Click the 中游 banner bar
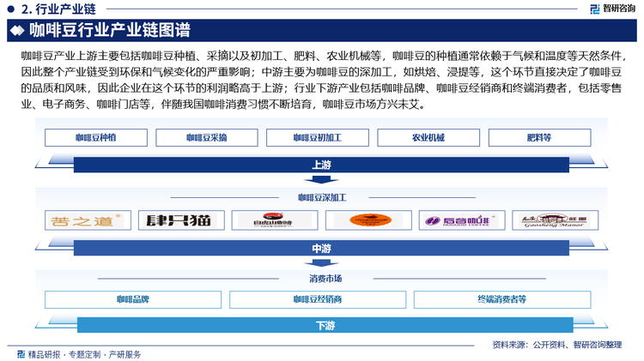This screenshot has width=644, height=361. pyautogui.click(x=321, y=248)
